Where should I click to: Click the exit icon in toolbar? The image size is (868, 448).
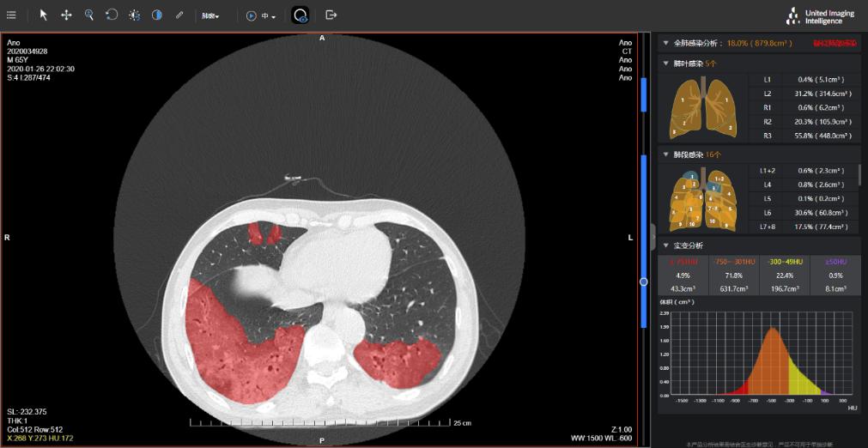(x=331, y=15)
